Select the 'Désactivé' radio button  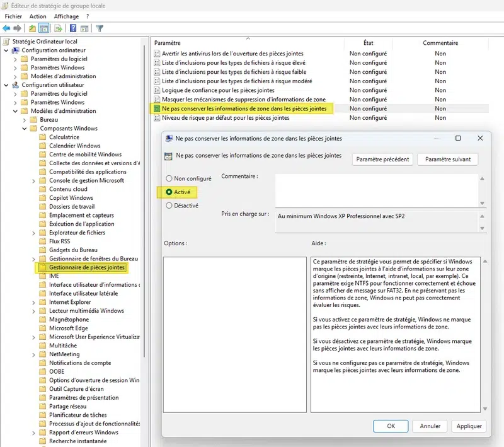click(169, 205)
